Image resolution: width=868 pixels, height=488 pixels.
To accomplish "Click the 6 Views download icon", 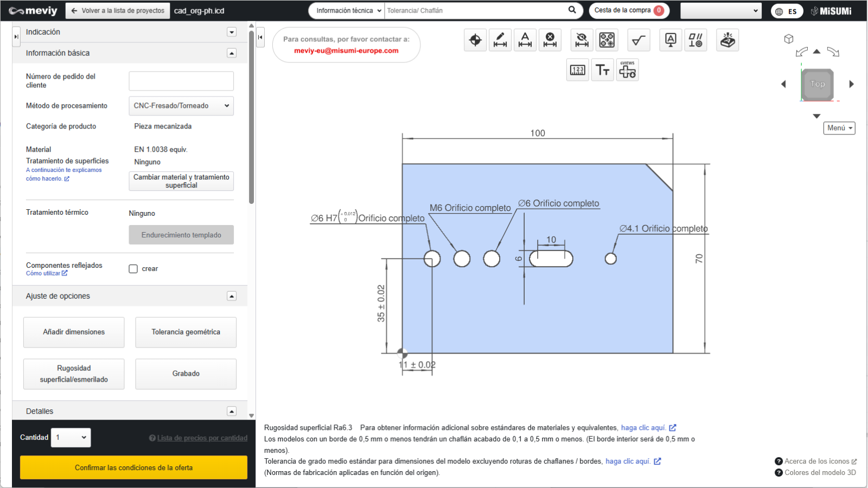I will (x=628, y=70).
